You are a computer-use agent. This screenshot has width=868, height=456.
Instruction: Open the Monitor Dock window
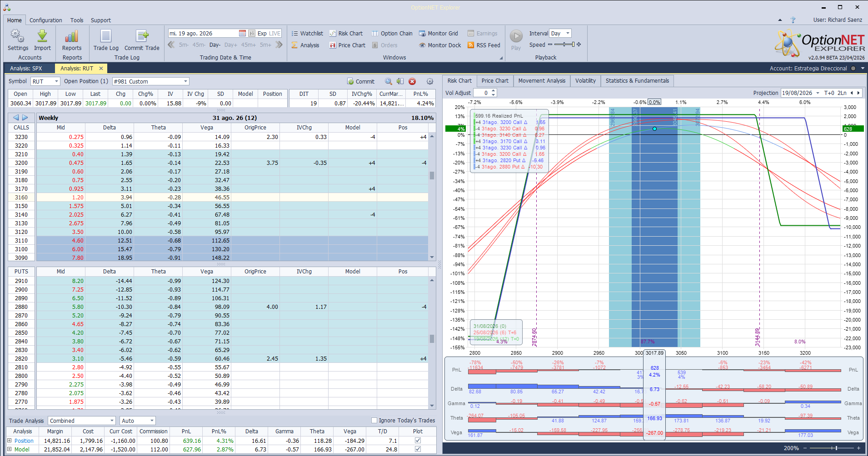pyautogui.click(x=440, y=45)
